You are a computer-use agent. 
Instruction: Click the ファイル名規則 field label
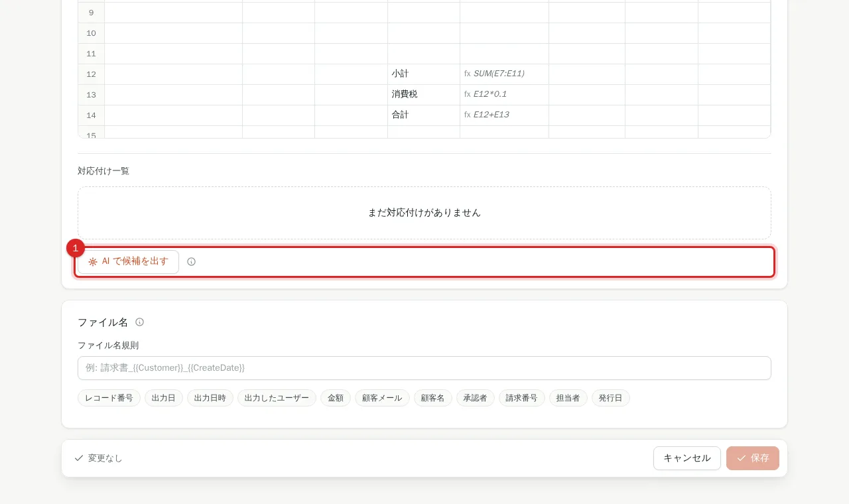(x=108, y=346)
